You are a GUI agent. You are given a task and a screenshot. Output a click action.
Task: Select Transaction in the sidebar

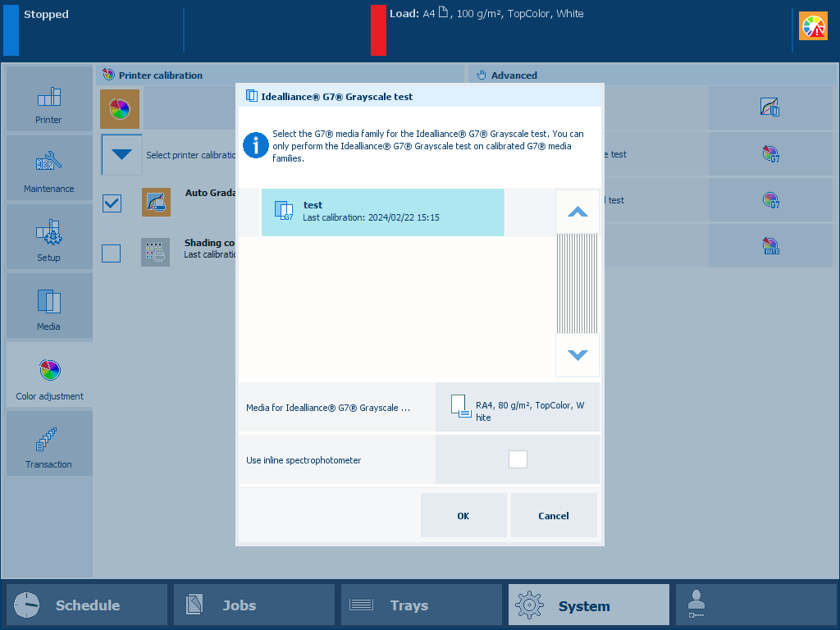pyautogui.click(x=48, y=445)
